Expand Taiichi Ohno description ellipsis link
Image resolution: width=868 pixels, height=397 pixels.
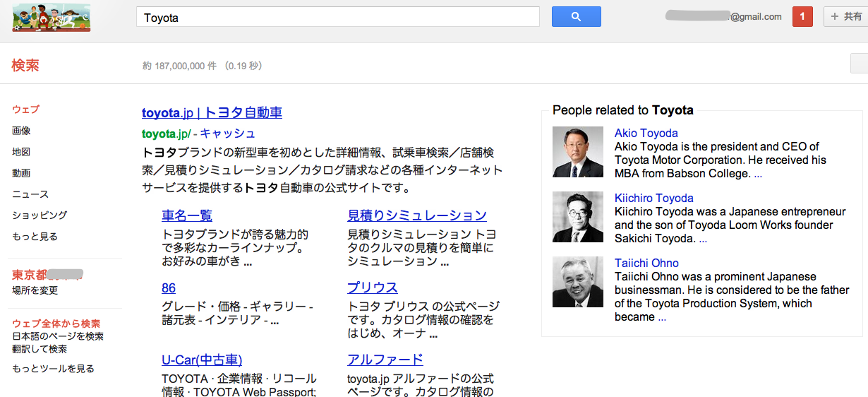pyautogui.click(x=662, y=318)
